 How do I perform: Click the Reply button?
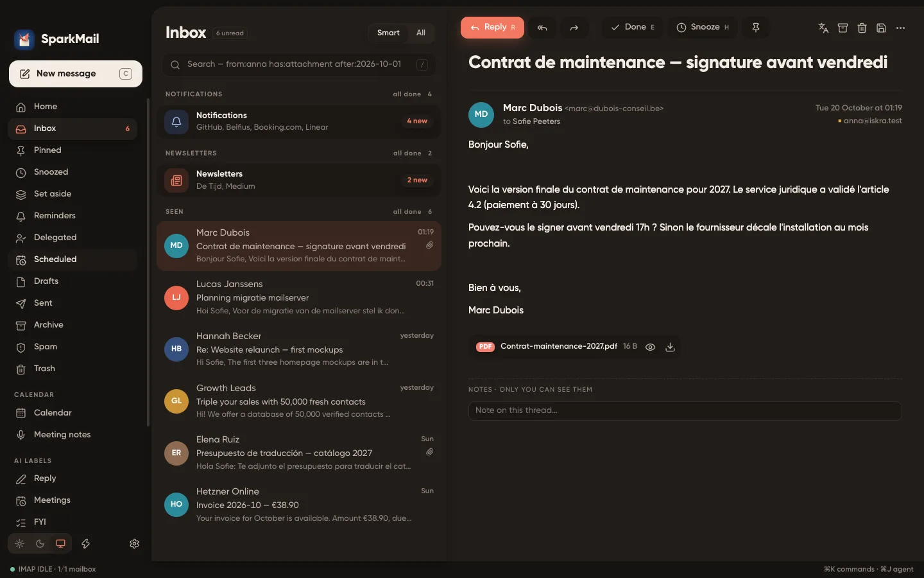pyautogui.click(x=492, y=28)
